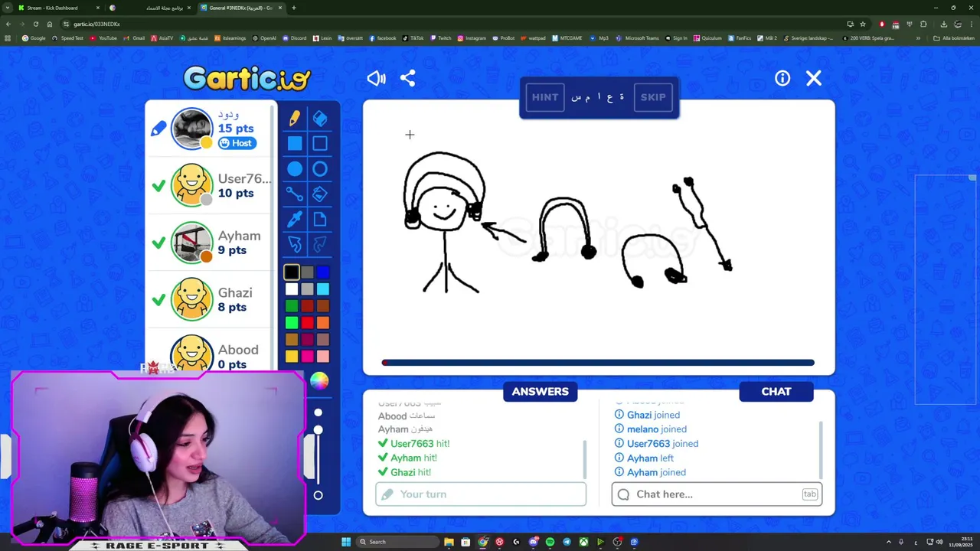Click 'Ayham left' chat message
The image size is (980, 551).
(x=644, y=458)
